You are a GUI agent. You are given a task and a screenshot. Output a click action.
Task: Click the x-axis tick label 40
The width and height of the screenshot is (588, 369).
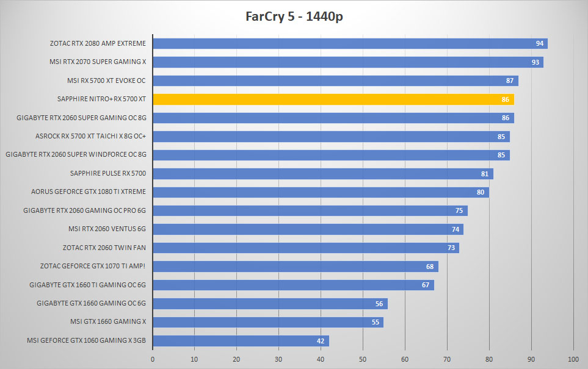click(x=320, y=359)
